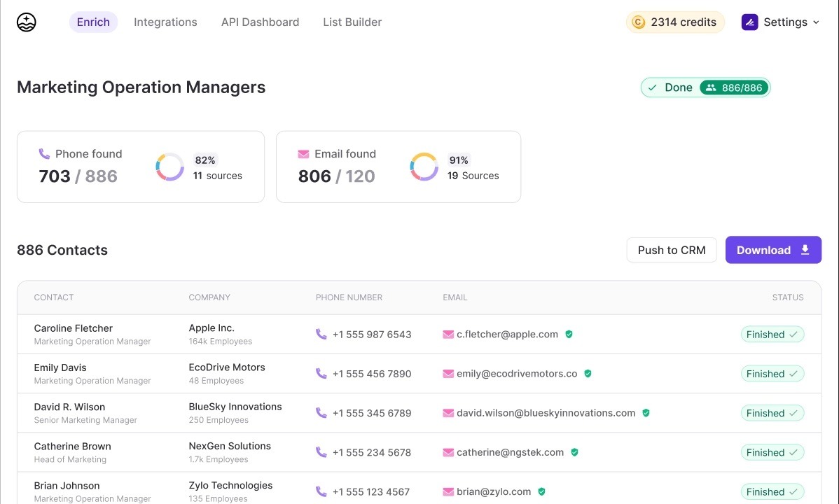
Task: Open the List Builder section
Action: tap(352, 22)
